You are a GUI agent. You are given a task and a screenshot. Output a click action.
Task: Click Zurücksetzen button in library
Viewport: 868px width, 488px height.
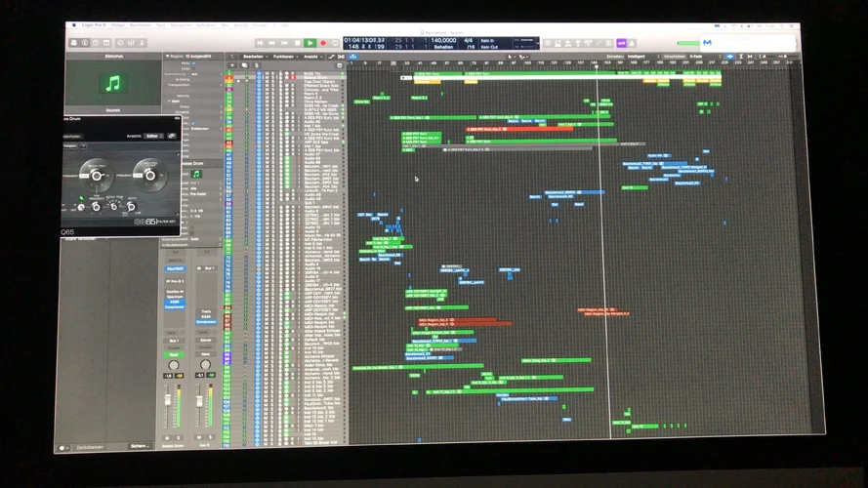[90, 447]
